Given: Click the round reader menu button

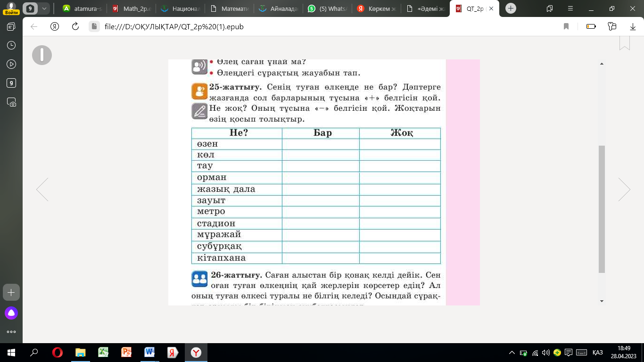Looking at the screenshot, I should tap(42, 55).
